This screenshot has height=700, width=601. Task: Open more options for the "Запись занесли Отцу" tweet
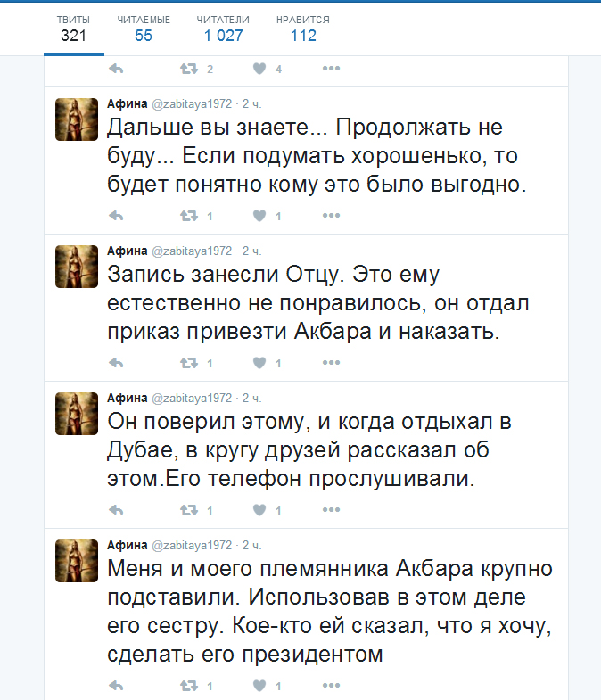pos(331,363)
